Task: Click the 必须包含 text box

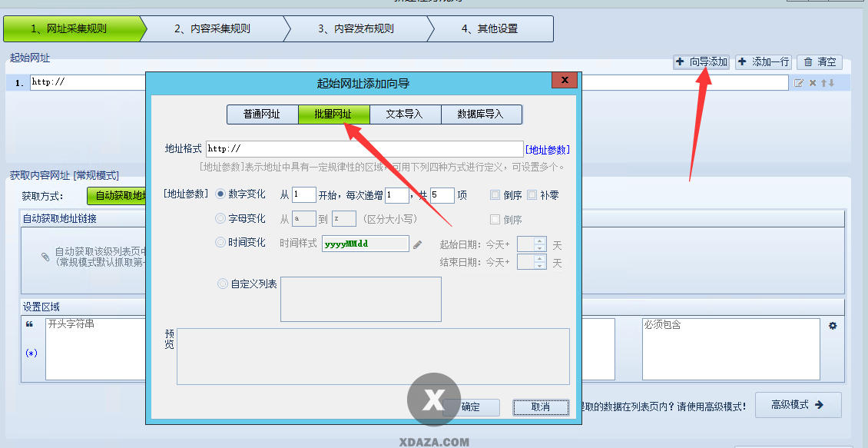Action: 731,349
